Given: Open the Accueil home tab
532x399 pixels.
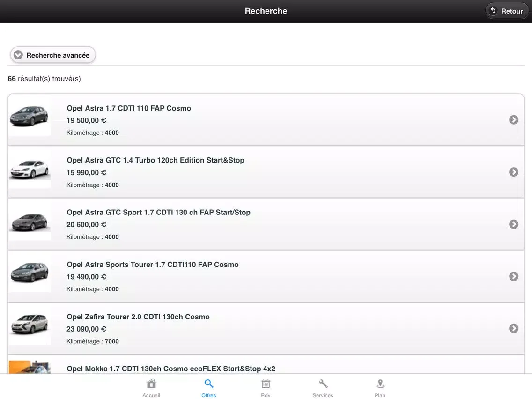Looking at the screenshot, I should (x=151, y=389).
